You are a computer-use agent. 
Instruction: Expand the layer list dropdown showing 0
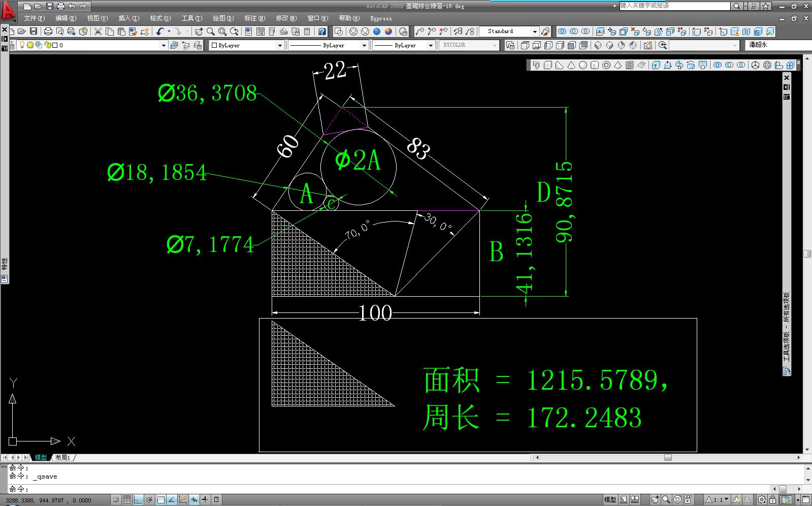click(164, 45)
